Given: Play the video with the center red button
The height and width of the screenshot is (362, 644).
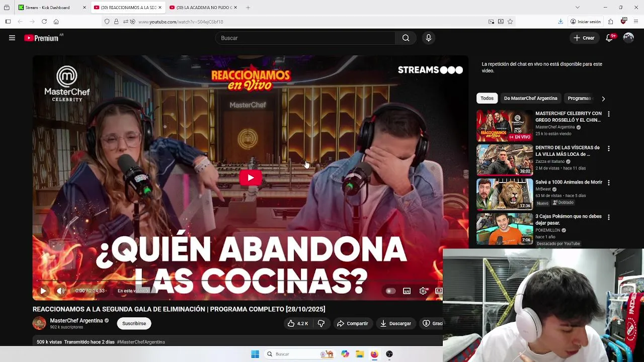Looking at the screenshot, I should coord(251,177).
